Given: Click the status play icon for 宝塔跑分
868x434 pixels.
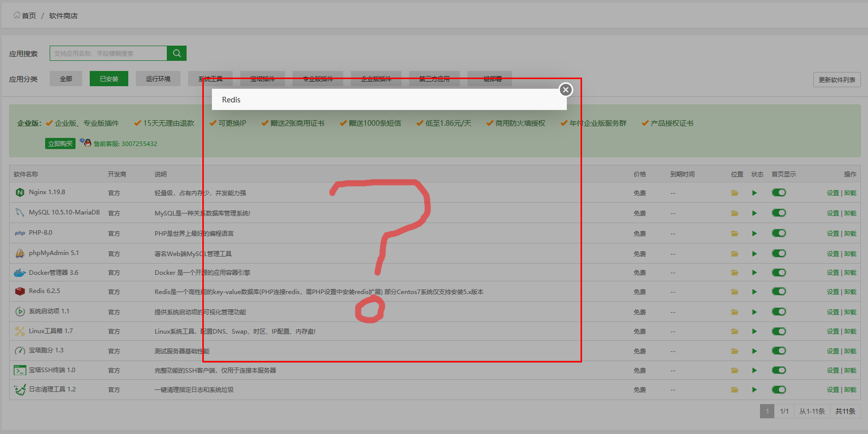Looking at the screenshot, I should (754, 351).
